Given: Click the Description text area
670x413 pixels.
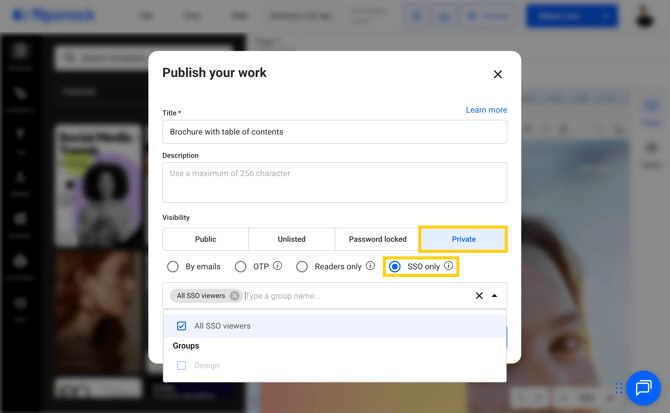Looking at the screenshot, I should click(x=334, y=182).
